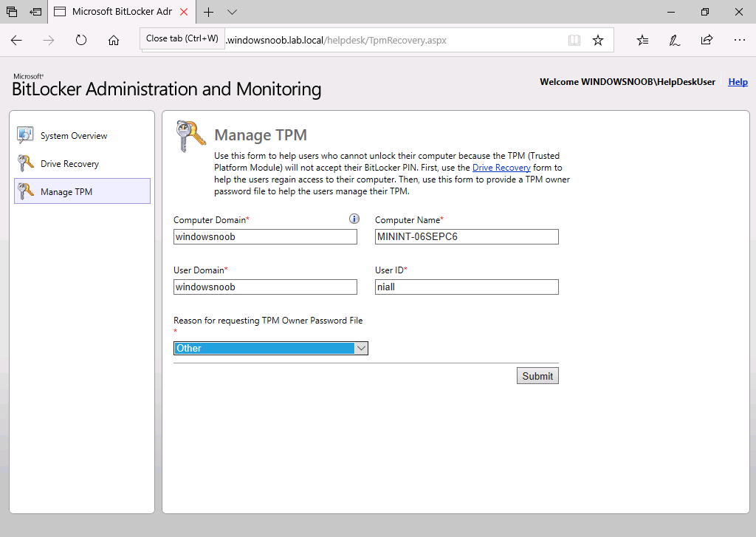Click the Drive Recovery keys icon
756x537 pixels.
pyautogui.click(x=25, y=163)
